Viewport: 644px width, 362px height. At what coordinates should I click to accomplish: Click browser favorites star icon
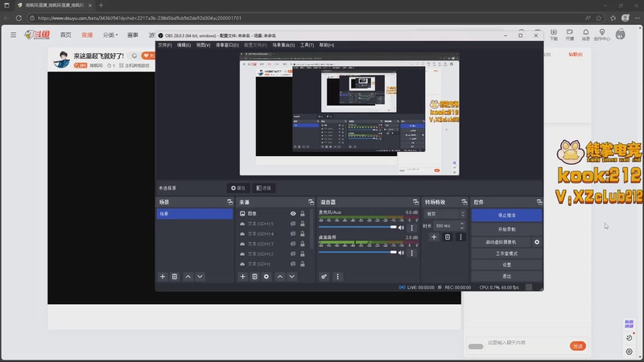point(599,18)
